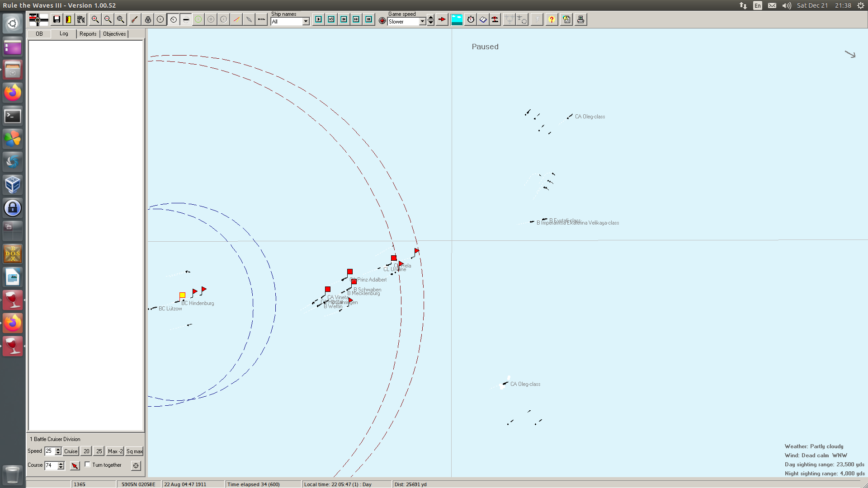Click the yellow exit door icon
The image size is (868, 488).
pyautogui.click(x=69, y=19)
